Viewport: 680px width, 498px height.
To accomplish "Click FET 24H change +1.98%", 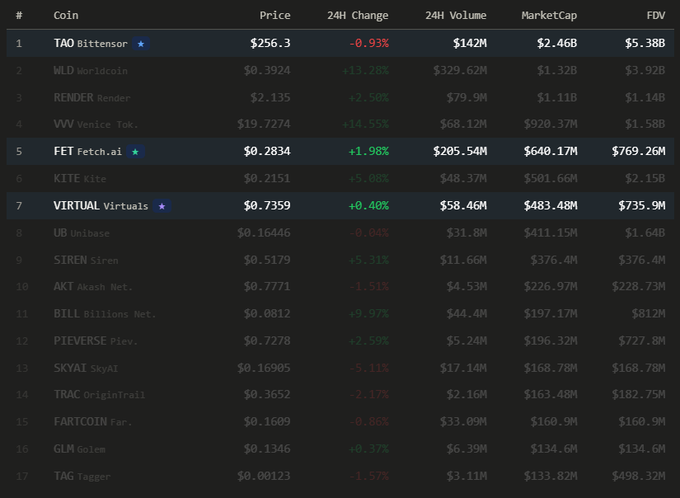I will pos(369,151).
